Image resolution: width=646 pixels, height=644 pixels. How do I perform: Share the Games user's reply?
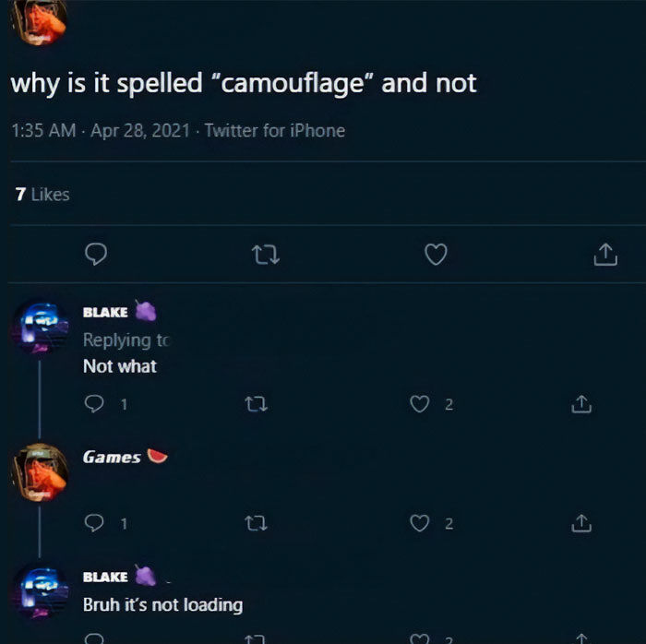point(581,523)
